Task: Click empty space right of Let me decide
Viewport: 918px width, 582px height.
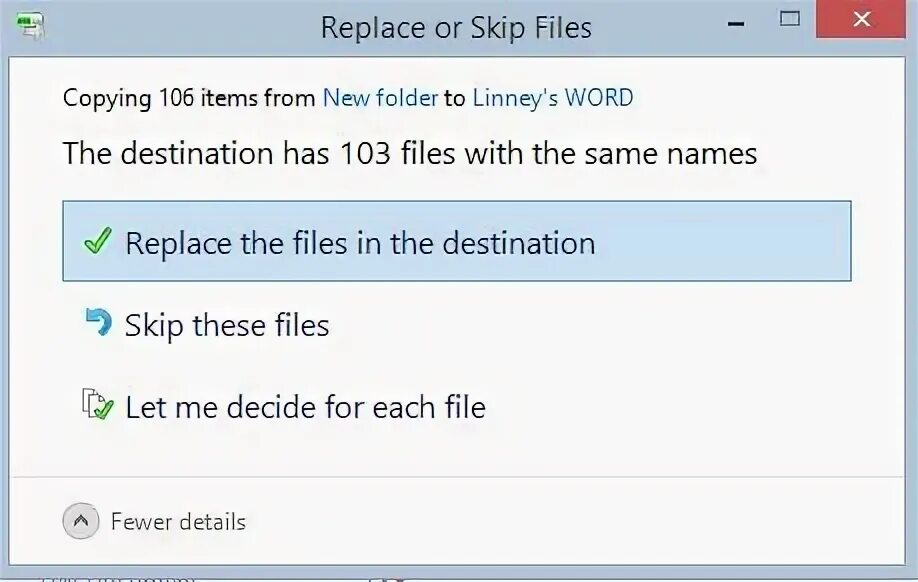Action: [667, 407]
